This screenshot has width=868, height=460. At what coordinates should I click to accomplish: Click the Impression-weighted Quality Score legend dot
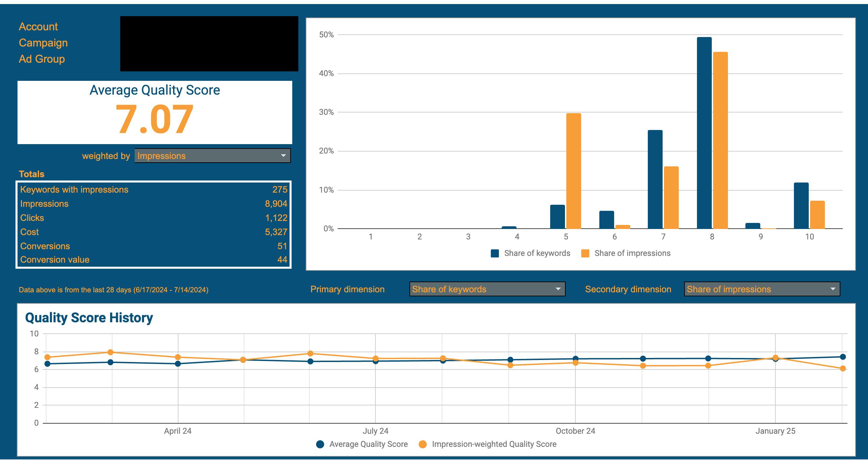click(x=423, y=444)
